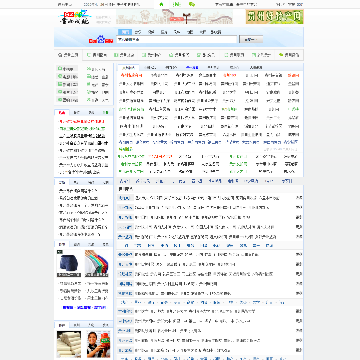The image size is (360, 360).
Task: Open the site logo at the page header
Action: click(74, 17)
